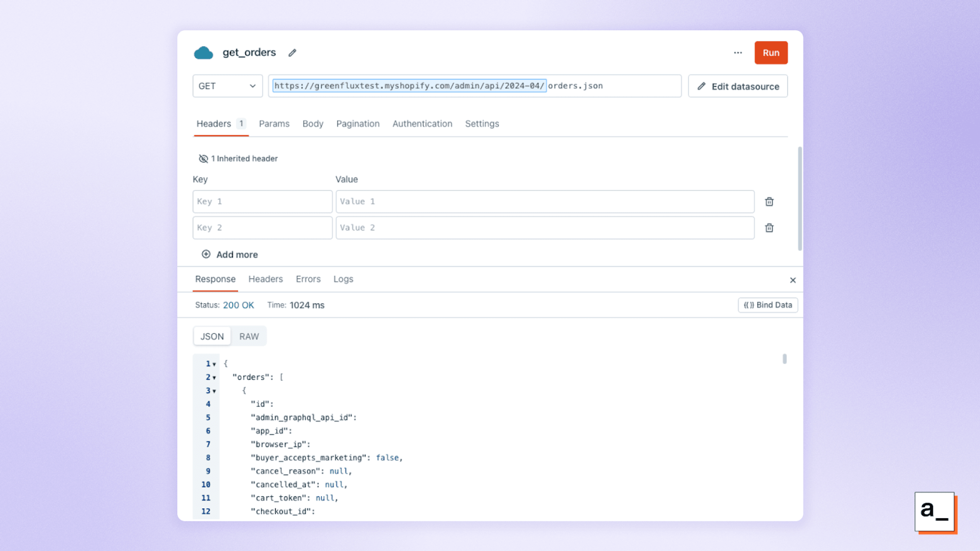The image size is (980, 551).
Task: Click the pencil icon to rename get_orders
Action: pos(293,52)
